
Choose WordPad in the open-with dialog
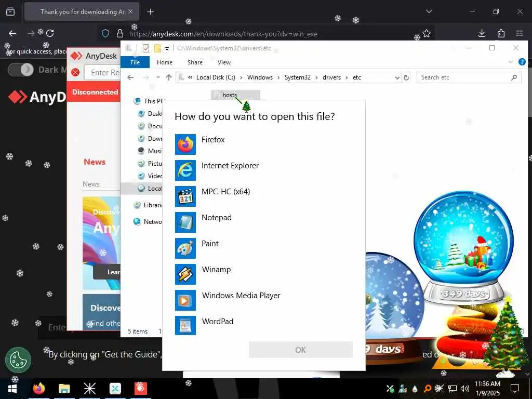coord(263,326)
